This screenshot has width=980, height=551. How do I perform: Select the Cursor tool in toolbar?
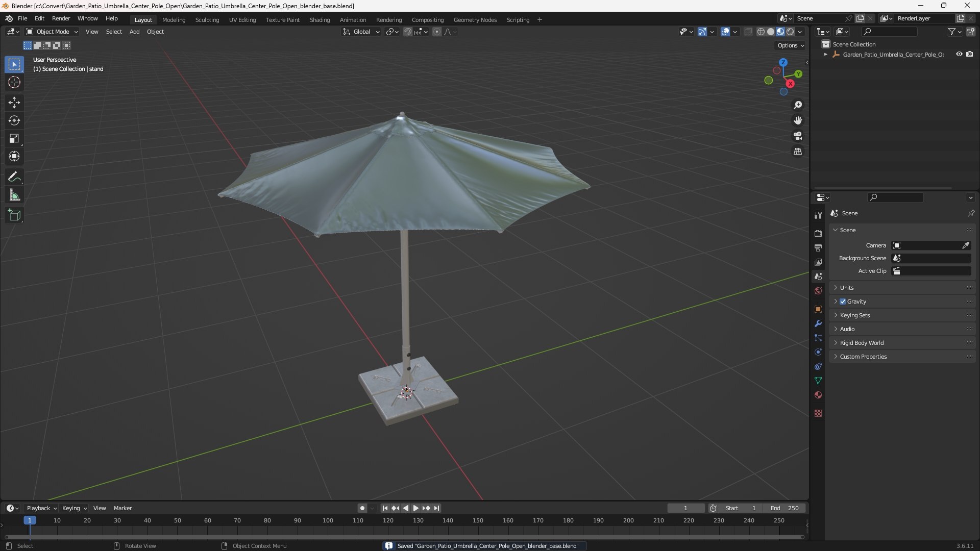tap(14, 82)
